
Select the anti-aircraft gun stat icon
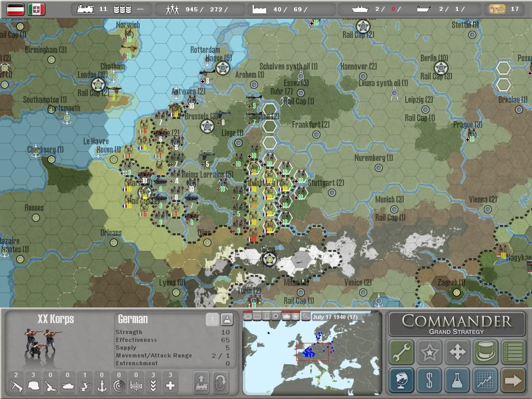pos(85,382)
